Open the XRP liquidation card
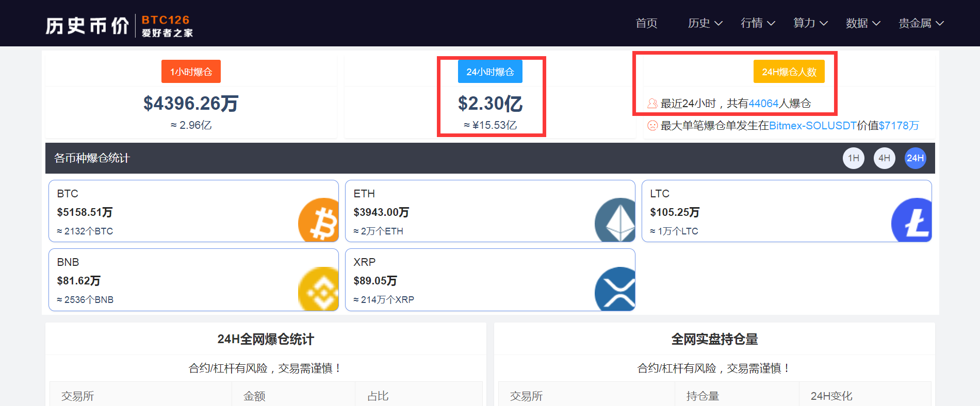Image resolution: width=980 pixels, height=406 pixels. tap(490, 280)
